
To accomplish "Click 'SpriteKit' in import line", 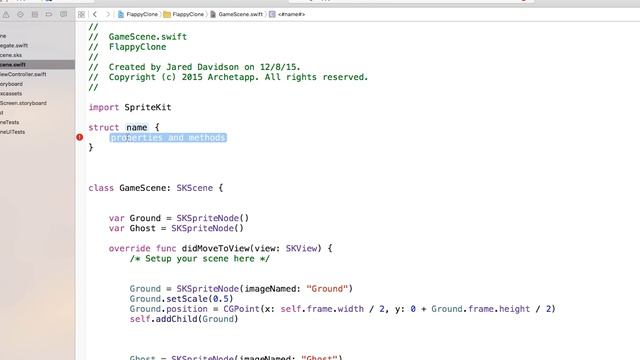I will point(147,107).
